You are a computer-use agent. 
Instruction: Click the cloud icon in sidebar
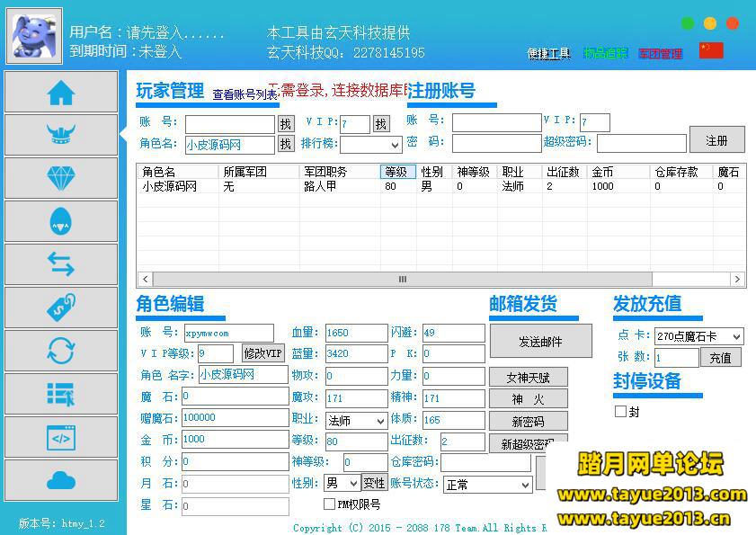click(x=61, y=480)
